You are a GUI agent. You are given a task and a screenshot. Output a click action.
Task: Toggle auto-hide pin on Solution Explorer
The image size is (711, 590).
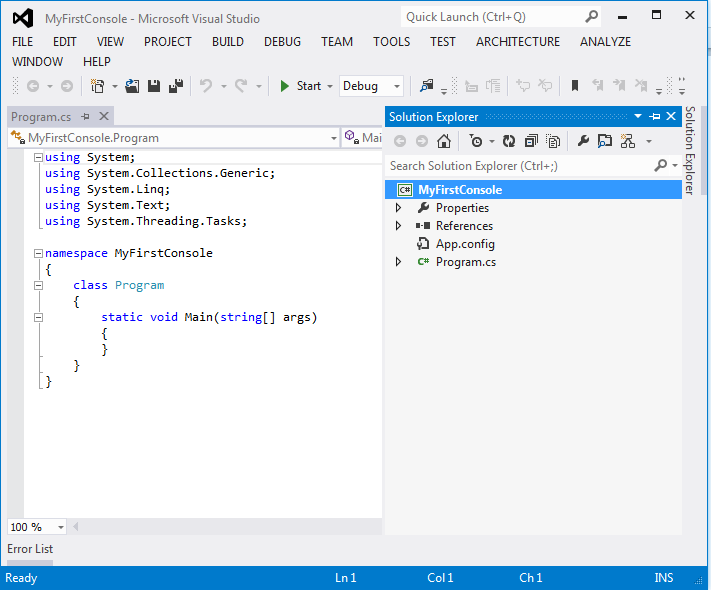tap(654, 117)
